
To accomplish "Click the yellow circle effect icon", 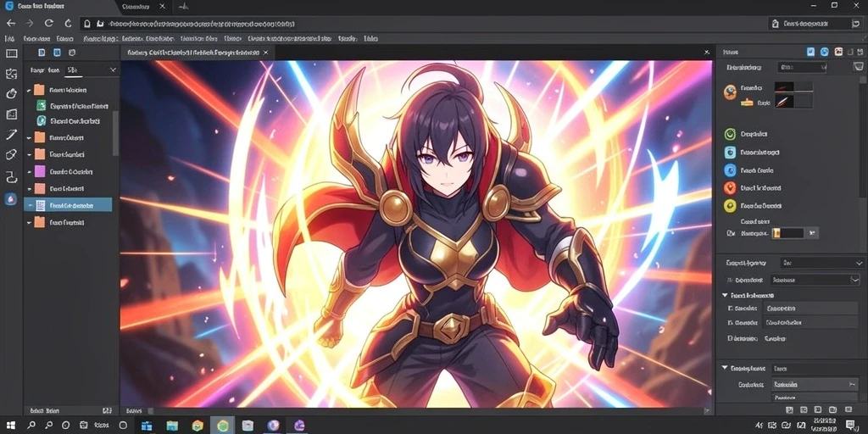I will click(x=730, y=206).
